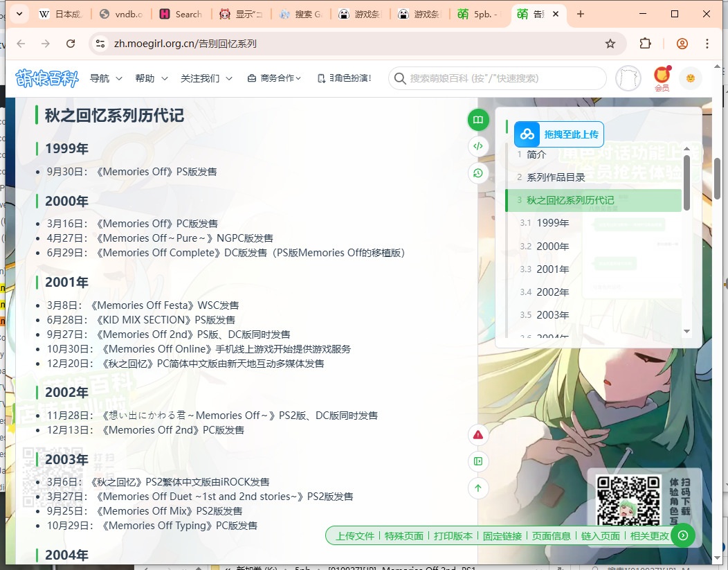The width and height of the screenshot is (728, 570).
Task: Open reading mode via green book icon
Action: tap(478, 119)
